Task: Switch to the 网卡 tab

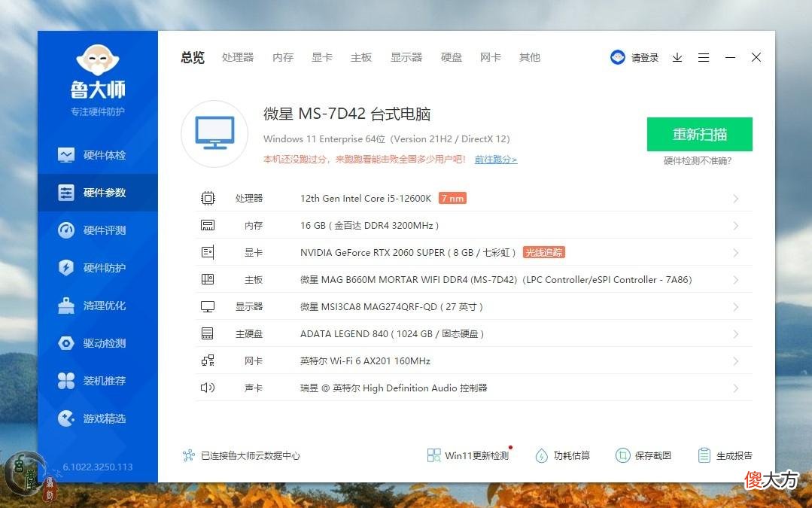Action: click(x=491, y=57)
